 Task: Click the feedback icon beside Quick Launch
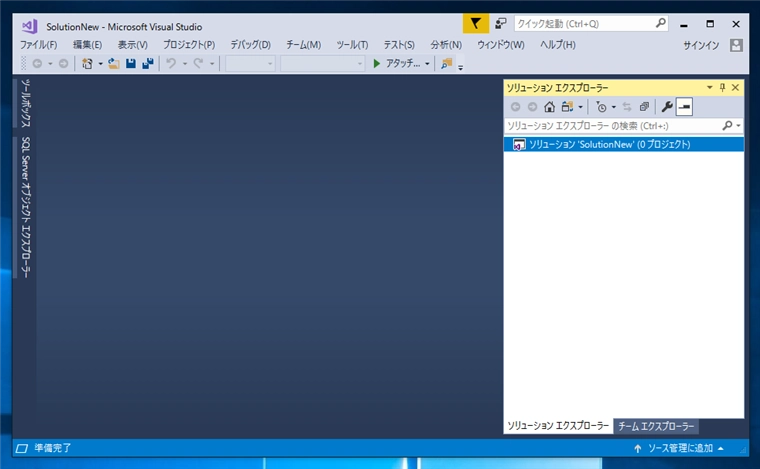click(501, 23)
